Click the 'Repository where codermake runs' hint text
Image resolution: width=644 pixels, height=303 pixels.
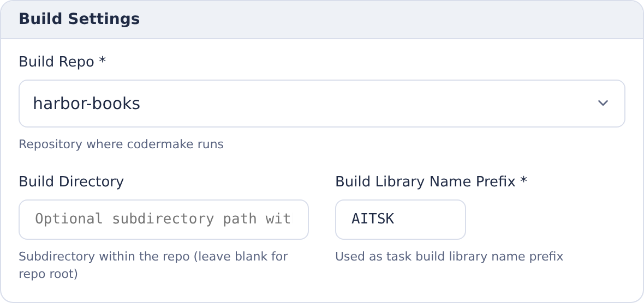[121, 144]
